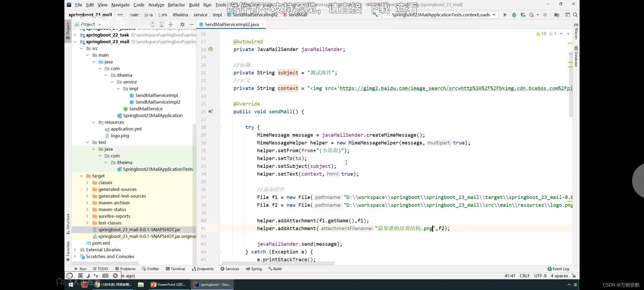Open the Favorites tool window
Viewport: 644px width, 290px height.
point(68,251)
